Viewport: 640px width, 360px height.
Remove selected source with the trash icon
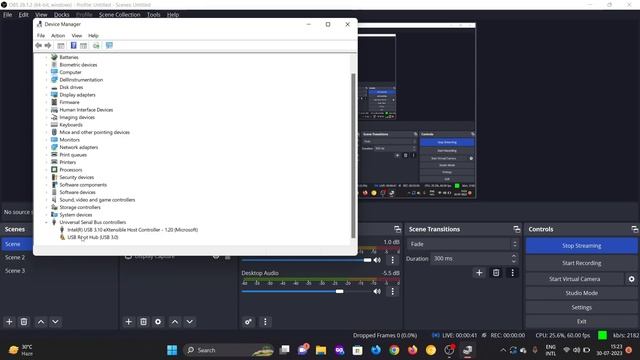tap(143, 322)
